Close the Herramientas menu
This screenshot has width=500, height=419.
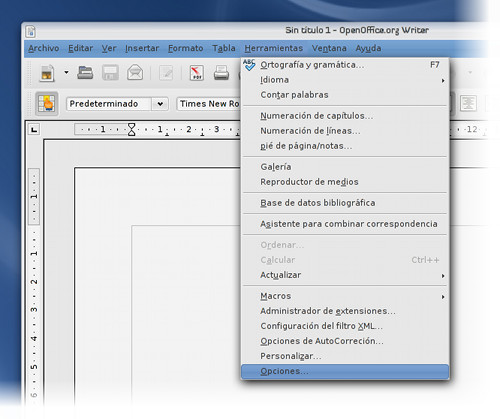tap(274, 48)
